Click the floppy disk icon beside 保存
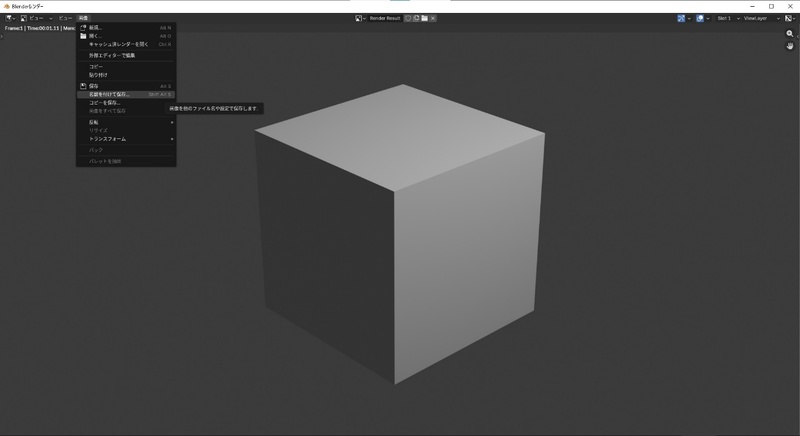The width and height of the screenshot is (800, 436). (83, 86)
